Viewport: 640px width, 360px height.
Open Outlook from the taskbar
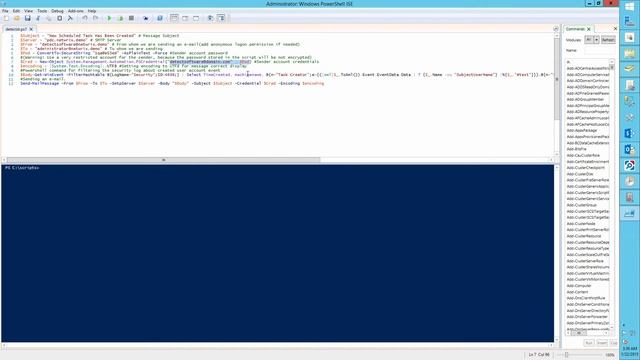629,150
